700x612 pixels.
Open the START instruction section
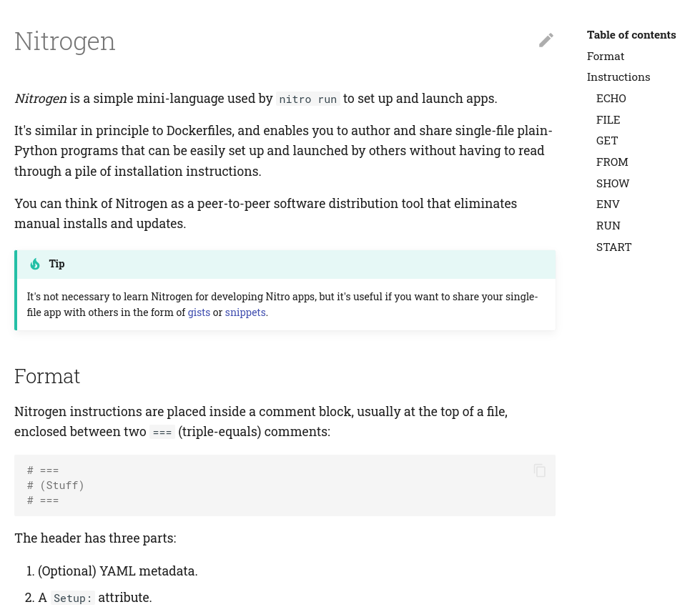click(614, 247)
